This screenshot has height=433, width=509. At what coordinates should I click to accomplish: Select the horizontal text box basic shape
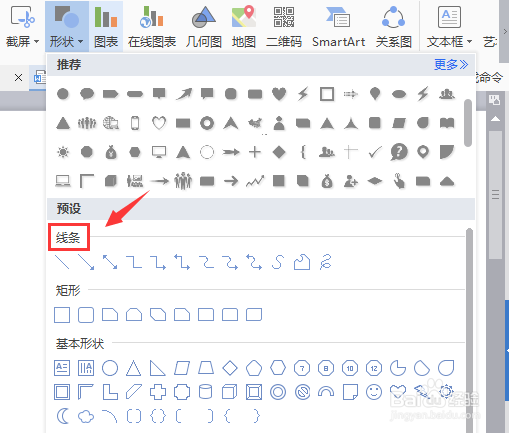click(62, 368)
